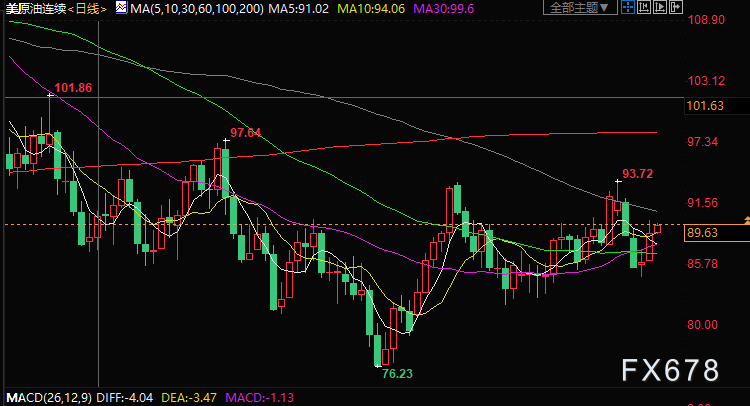Image resolution: width=750 pixels, height=406 pixels.
Task: Click the 97.34 price axis label
Action: [703, 142]
